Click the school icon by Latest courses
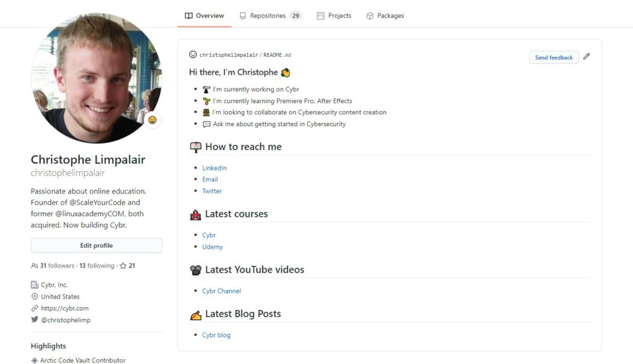633x364 pixels. [x=195, y=214]
